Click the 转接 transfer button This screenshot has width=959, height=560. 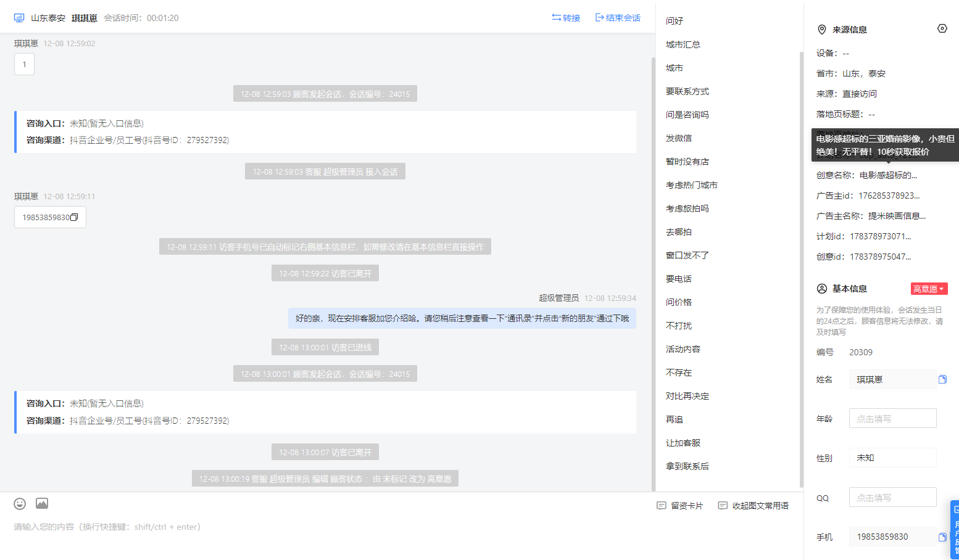tap(566, 18)
